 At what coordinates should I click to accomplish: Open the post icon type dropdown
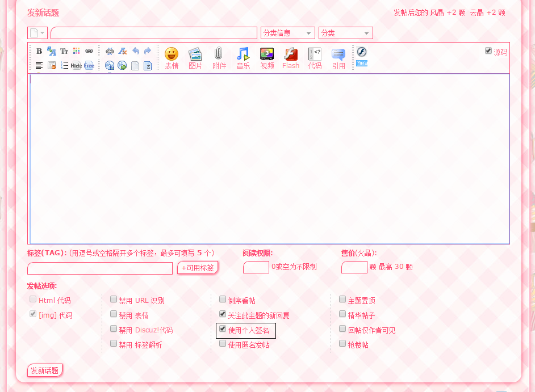(x=37, y=33)
